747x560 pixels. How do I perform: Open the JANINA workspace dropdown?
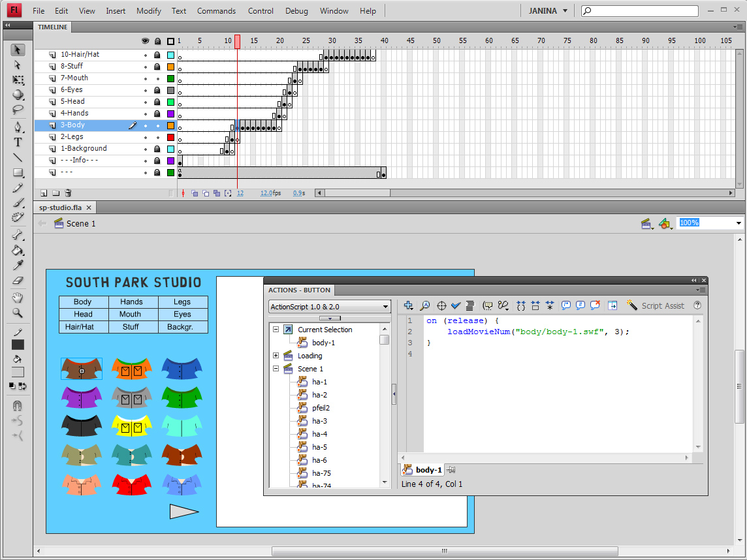coord(548,10)
